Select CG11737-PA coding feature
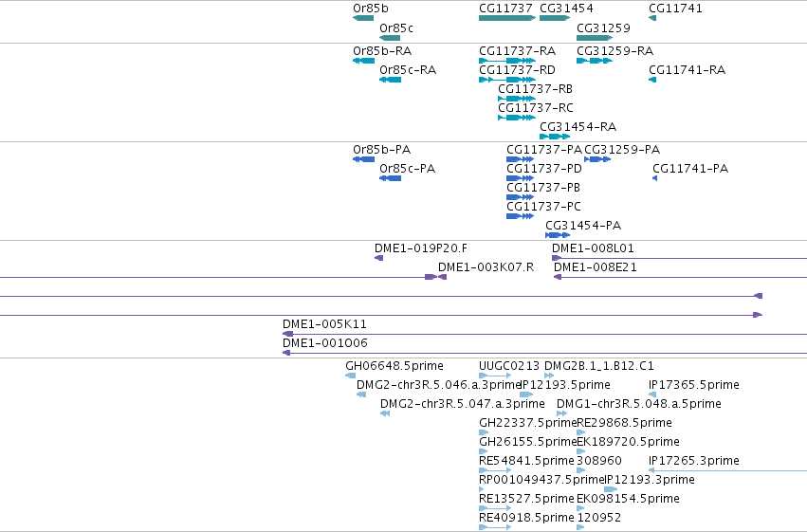The height and width of the screenshot is (532, 807). [x=520, y=159]
